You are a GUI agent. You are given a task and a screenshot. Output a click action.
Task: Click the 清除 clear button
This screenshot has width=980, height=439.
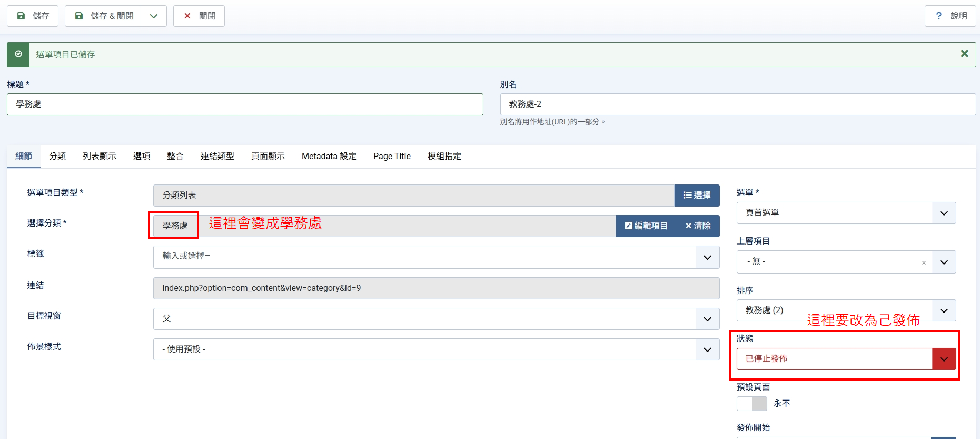click(x=698, y=226)
